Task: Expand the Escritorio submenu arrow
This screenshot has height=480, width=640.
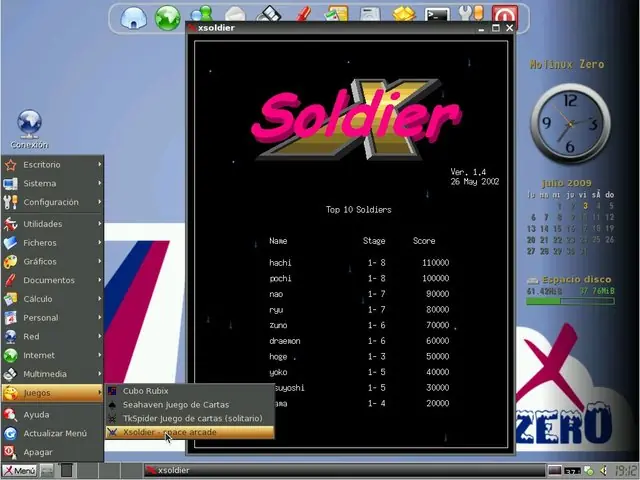Action: 99,164
